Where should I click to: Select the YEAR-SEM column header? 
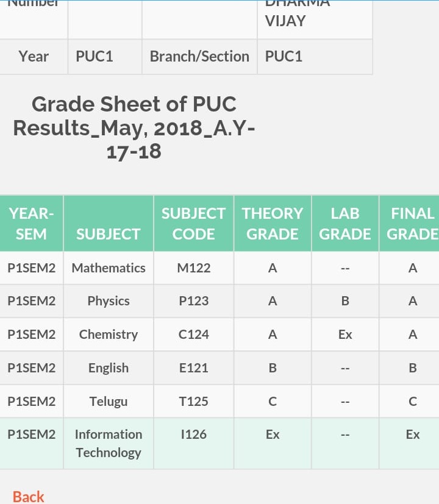32,224
